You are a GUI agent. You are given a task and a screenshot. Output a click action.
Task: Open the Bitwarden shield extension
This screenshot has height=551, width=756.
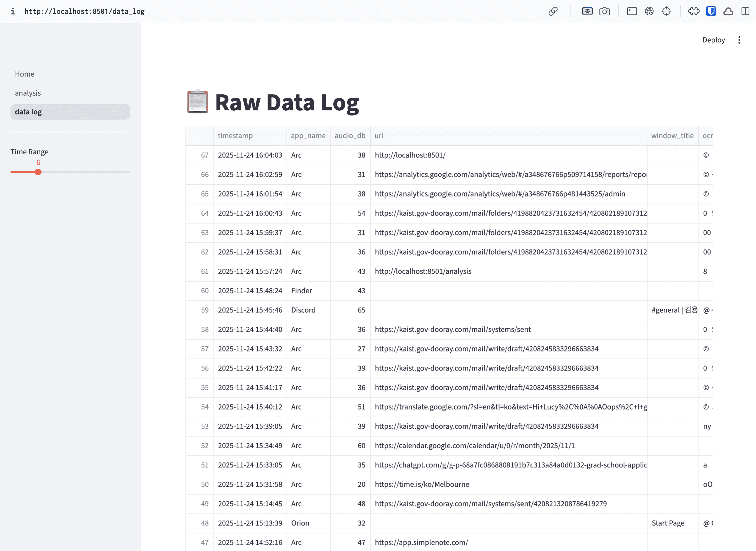[x=711, y=11]
